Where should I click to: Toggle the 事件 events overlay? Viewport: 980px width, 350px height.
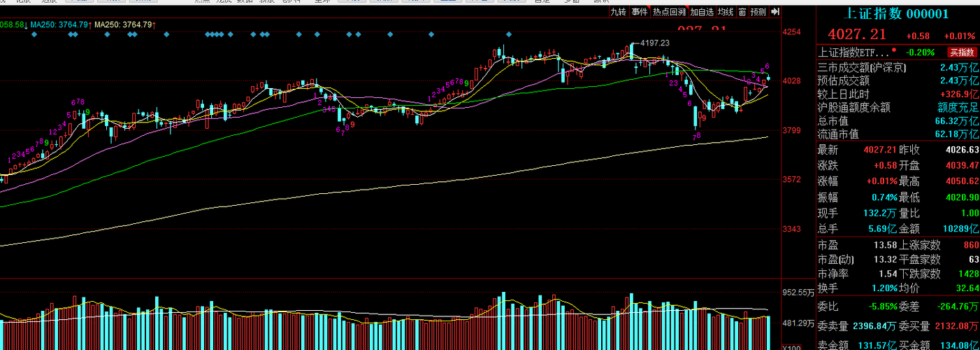coord(639,12)
